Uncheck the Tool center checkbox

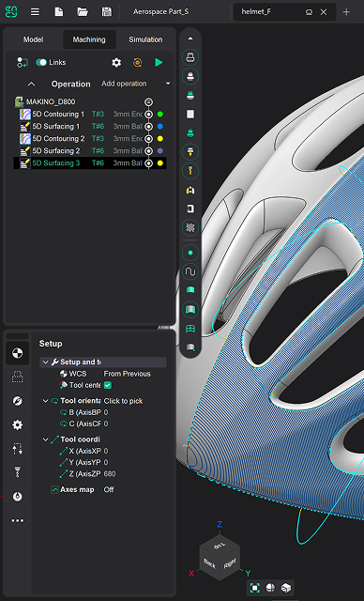108,385
